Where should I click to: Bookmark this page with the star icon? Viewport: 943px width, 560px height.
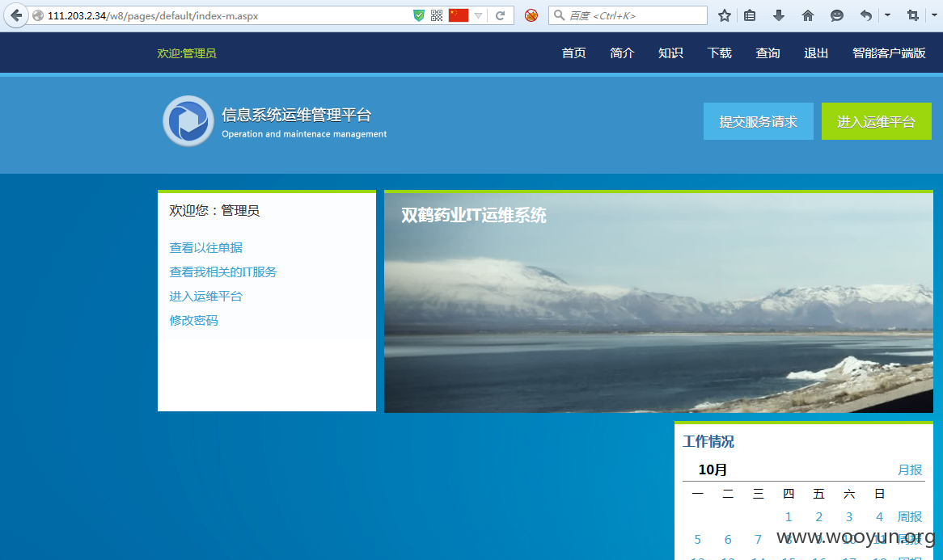tap(724, 15)
